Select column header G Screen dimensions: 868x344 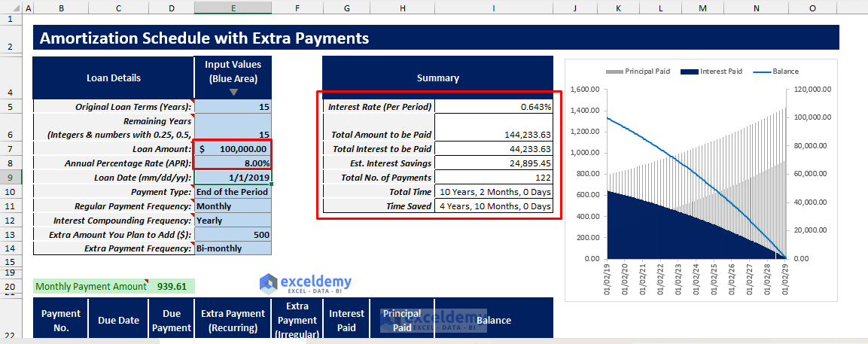tap(346, 8)
